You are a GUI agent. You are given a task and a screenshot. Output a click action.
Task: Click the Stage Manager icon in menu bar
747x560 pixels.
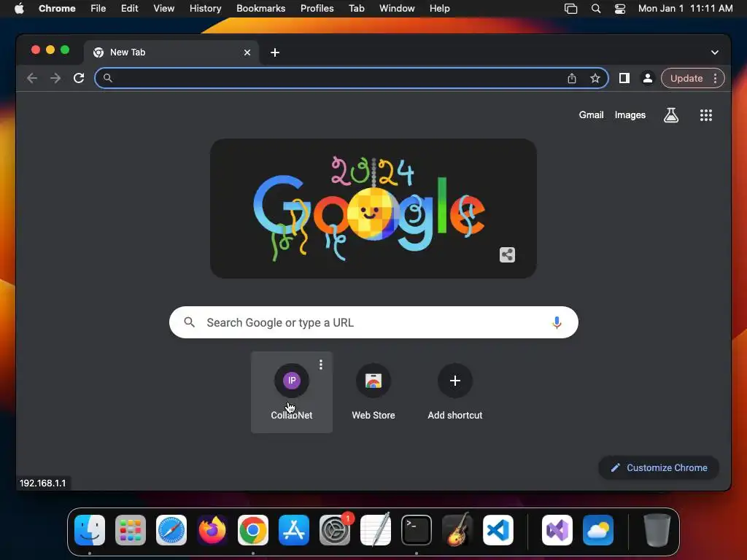point(570,9)
